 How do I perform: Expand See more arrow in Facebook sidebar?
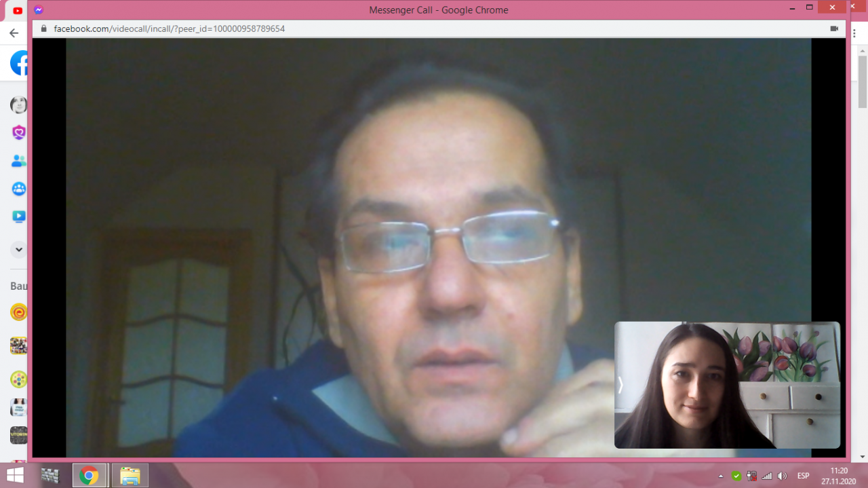[19, 249]
